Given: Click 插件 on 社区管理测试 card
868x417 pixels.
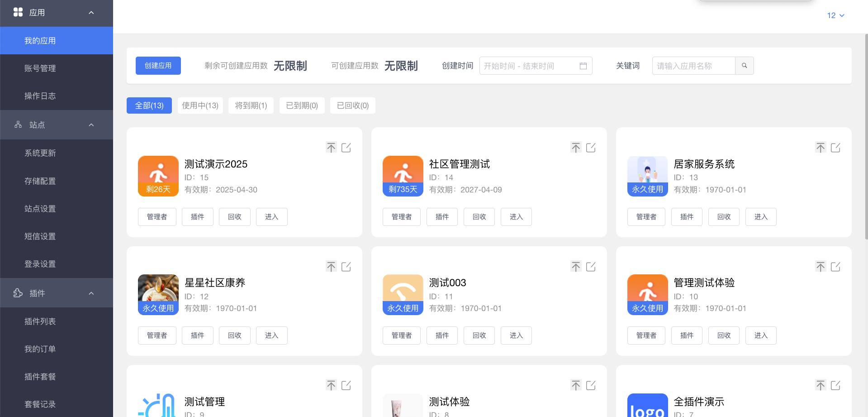Looking at the screenshot, I should tap(442, 217).
